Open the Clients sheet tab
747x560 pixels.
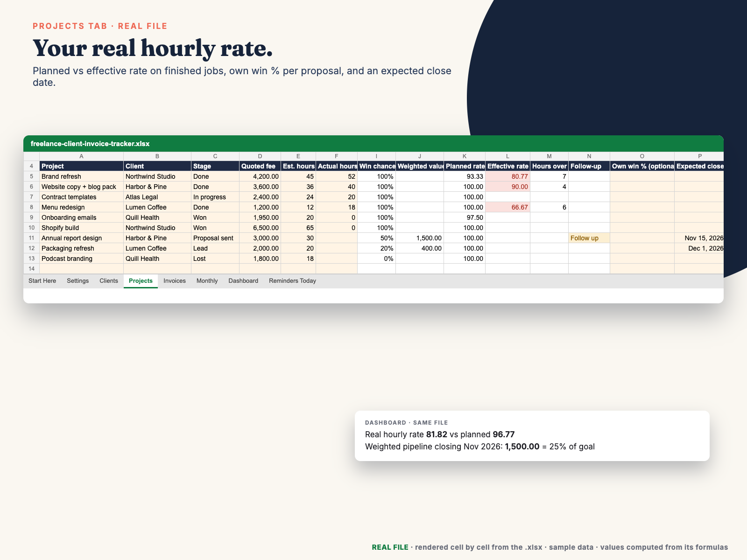click(x=109, y=281)
